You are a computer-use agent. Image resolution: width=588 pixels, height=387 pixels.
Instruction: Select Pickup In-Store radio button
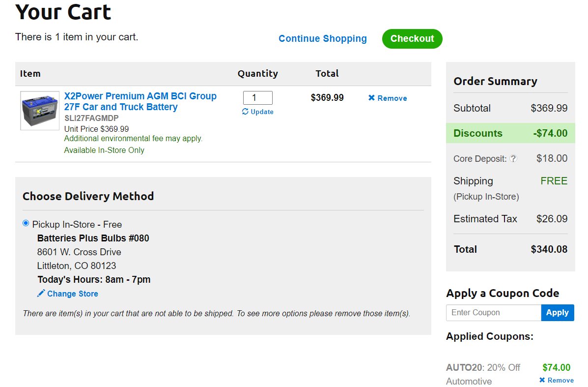point(26,223)
